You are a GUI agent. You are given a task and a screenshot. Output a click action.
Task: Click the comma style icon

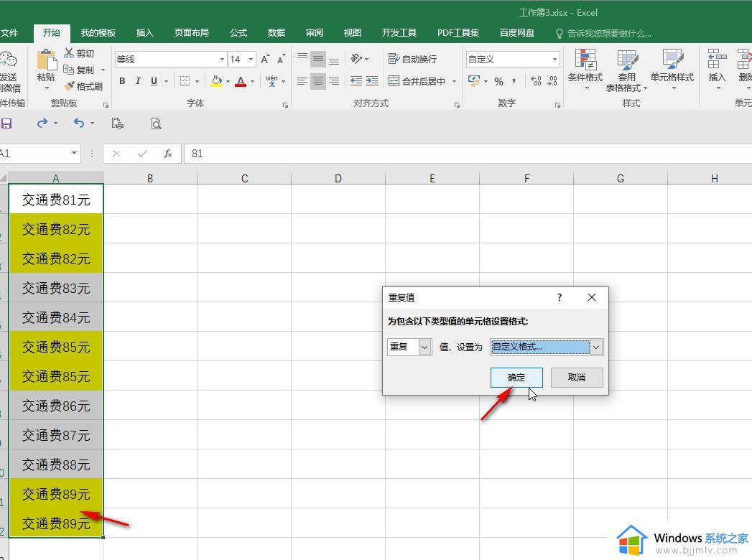coord(514,81)
